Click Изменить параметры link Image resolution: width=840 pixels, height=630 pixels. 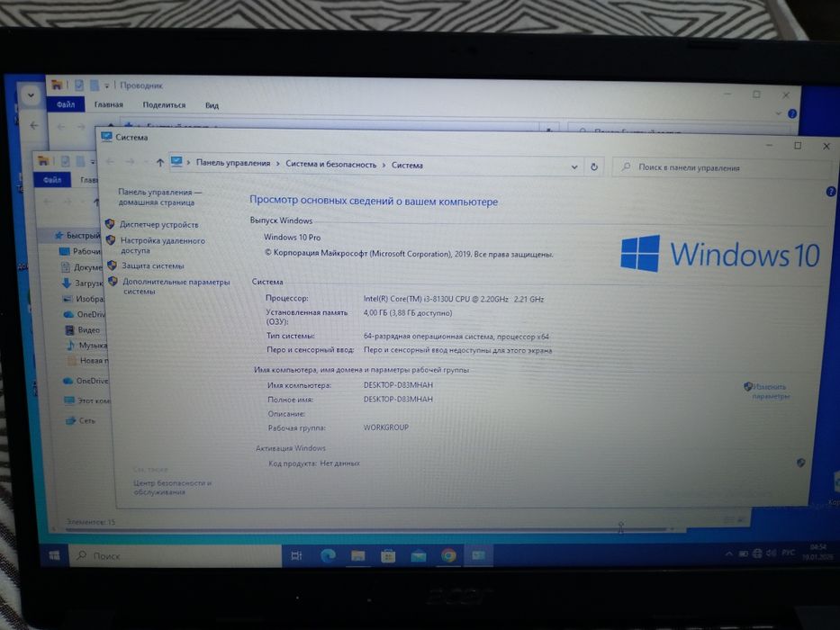point(770,391)
